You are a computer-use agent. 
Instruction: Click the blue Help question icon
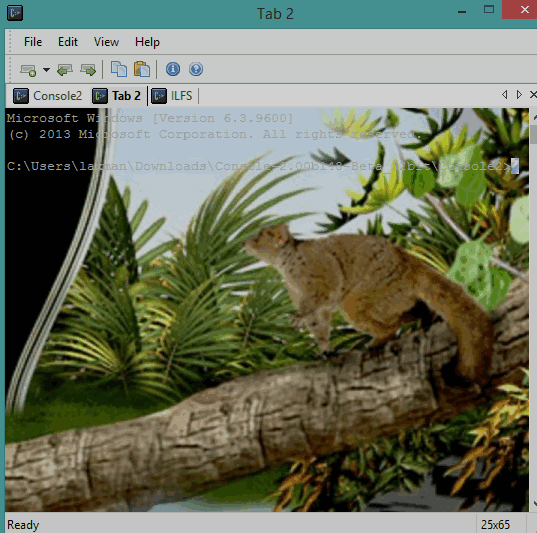(196, 69)
